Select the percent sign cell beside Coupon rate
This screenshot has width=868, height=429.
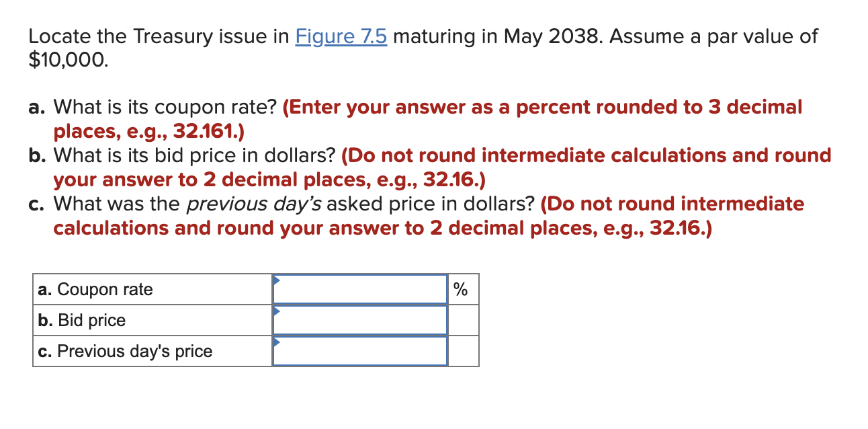coord(462,288)
